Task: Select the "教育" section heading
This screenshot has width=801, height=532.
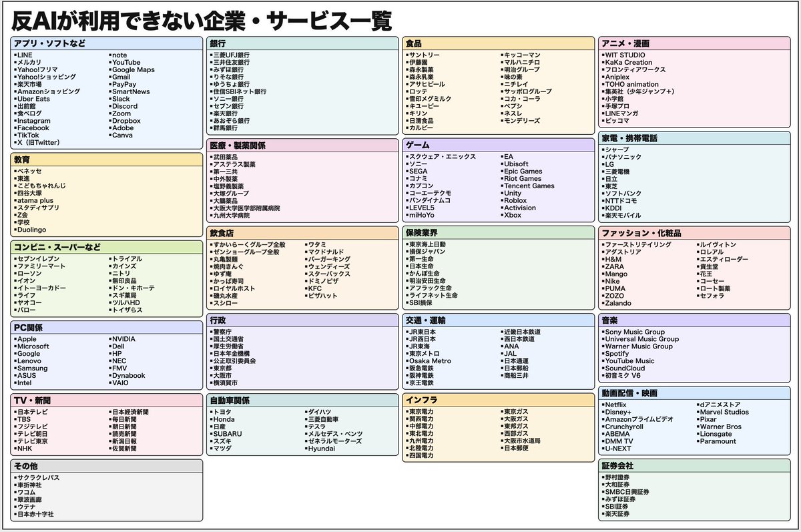Action: (23, 160)
